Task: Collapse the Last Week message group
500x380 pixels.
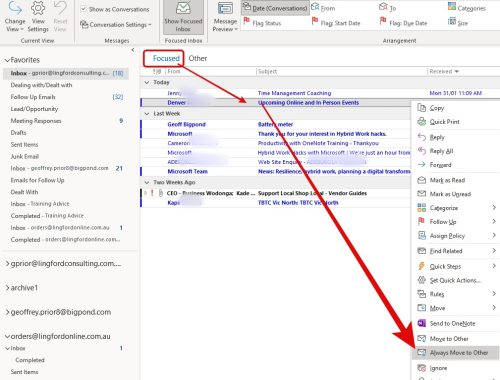Action: (x=147, y=114)
